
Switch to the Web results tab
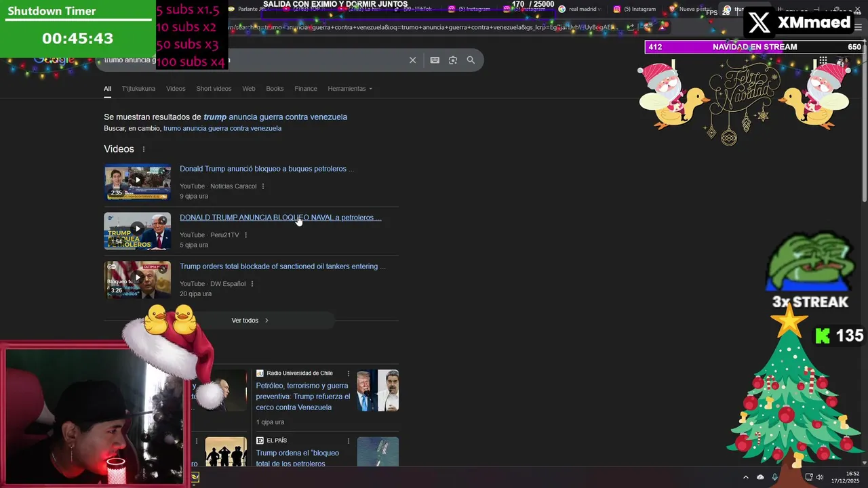tap(249, 89)
